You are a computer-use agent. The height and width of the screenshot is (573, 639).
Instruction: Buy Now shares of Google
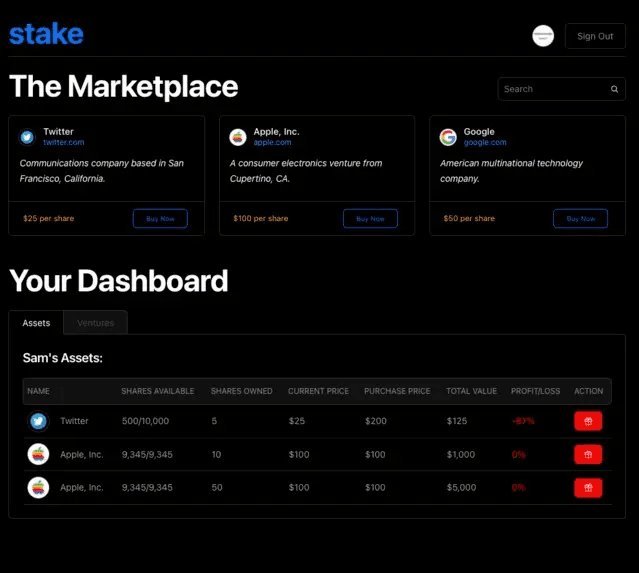(x=580, y=218)
